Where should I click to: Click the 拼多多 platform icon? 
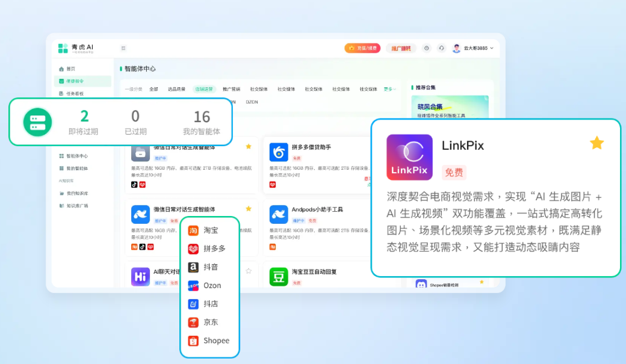(x=193, y=248)
